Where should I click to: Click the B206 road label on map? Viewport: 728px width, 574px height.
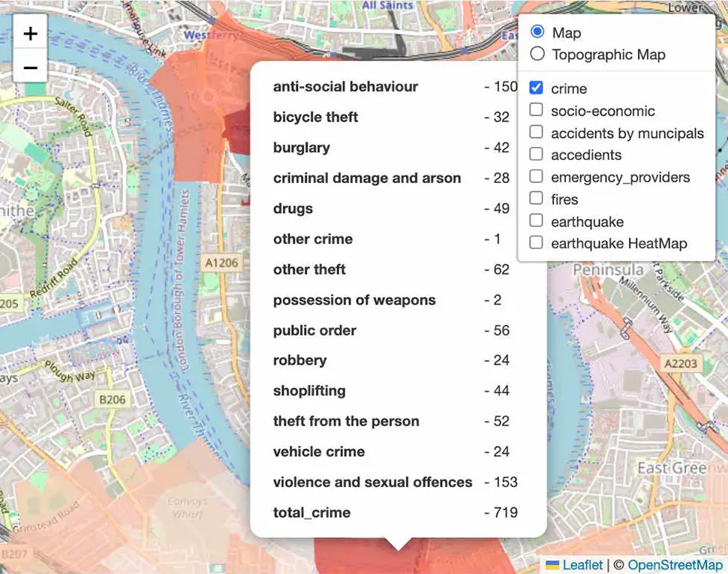113,399
